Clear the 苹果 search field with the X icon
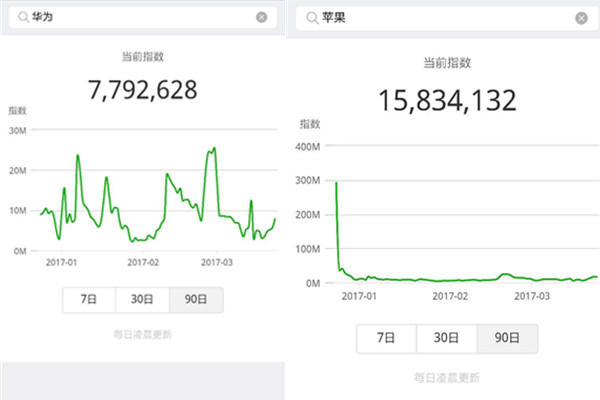Viewport: 600px width, 400px height. point(581,18)
